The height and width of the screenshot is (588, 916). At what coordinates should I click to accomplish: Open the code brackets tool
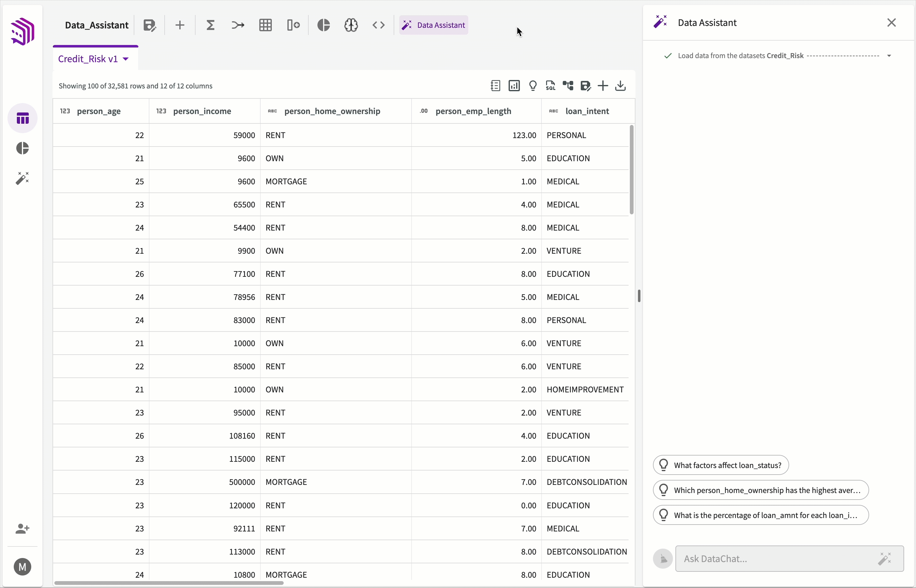[378, 25]
